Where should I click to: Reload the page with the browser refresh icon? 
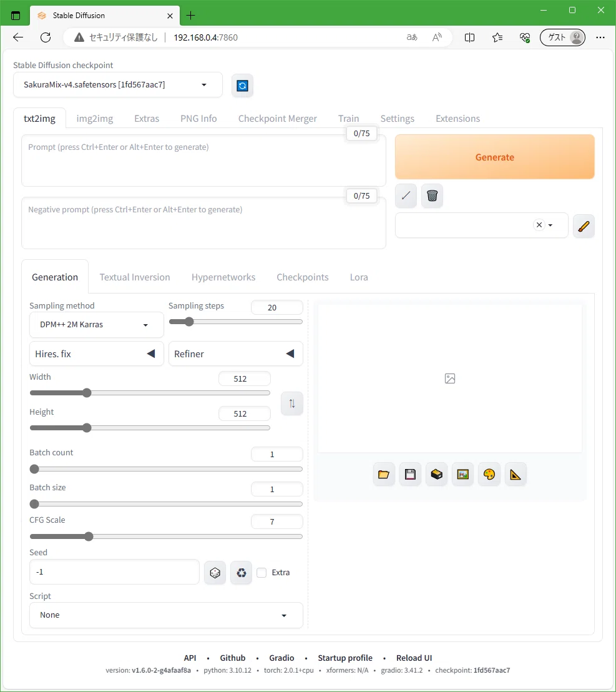[x=46, y=37]
